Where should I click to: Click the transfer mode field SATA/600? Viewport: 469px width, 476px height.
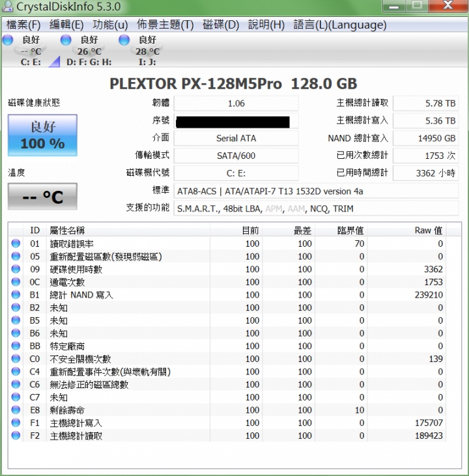coord(236,156)
